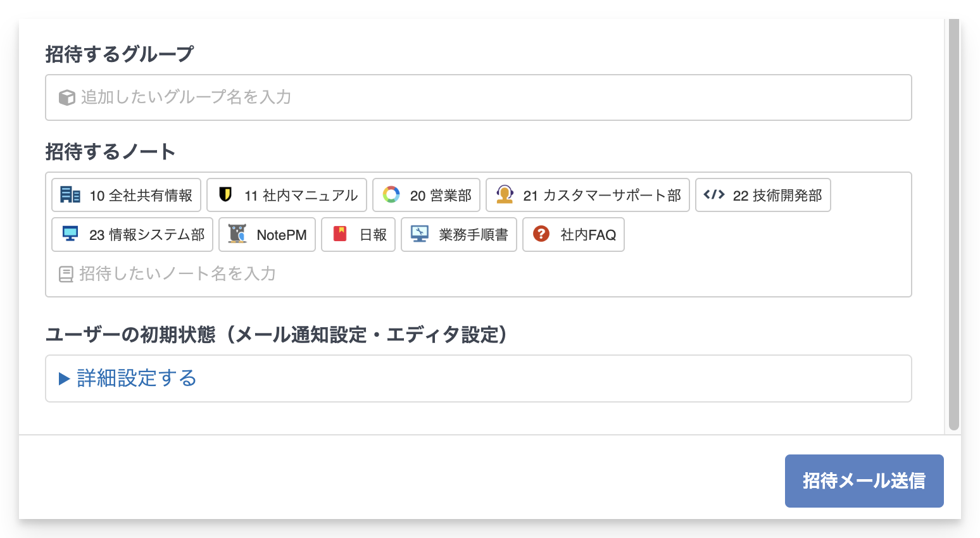Click the question mark icon of 社内FAQ

click(x=541, y=234)
